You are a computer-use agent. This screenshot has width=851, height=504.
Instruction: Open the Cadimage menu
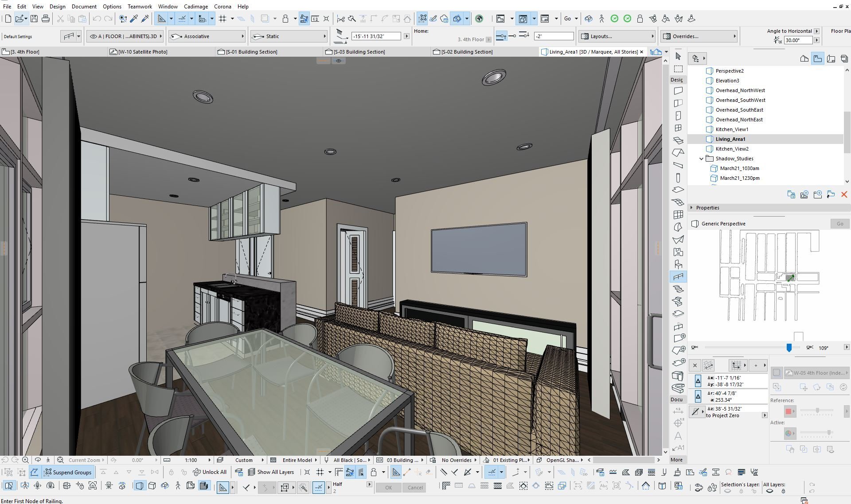coord(195,7)
